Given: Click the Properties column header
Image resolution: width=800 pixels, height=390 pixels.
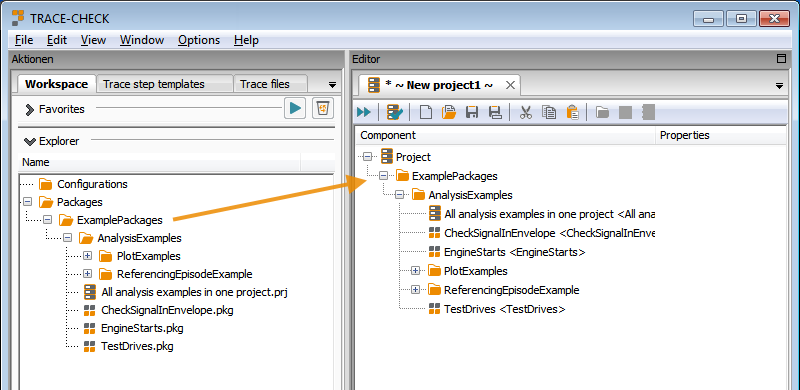Looking at the screenshot, I should coord(720,135).
